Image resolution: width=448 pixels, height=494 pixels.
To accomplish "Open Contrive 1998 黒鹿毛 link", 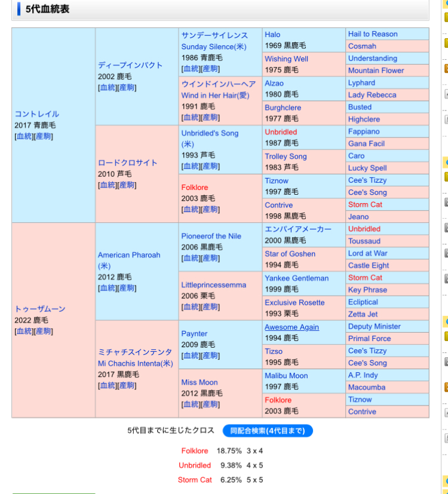I will tap(278, 205).
